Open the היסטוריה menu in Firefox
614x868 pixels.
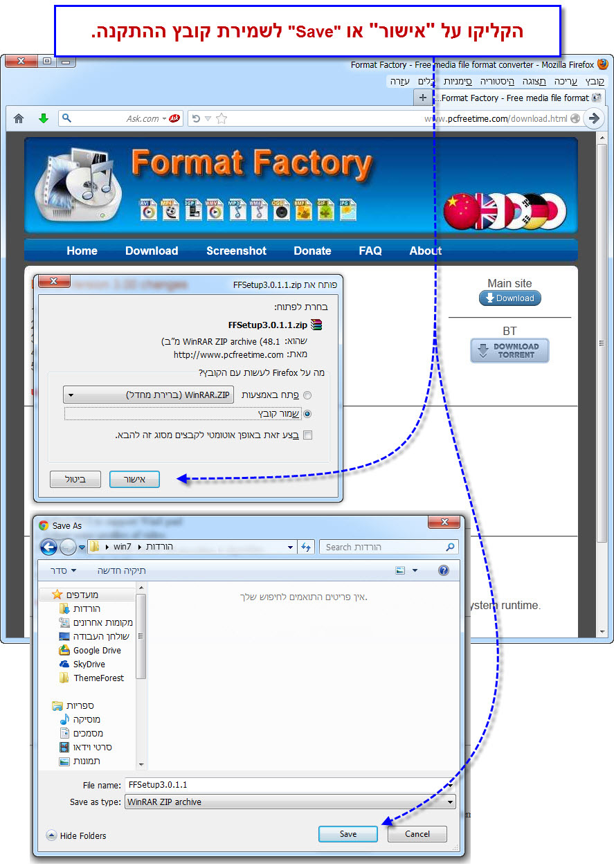[496, 81]
